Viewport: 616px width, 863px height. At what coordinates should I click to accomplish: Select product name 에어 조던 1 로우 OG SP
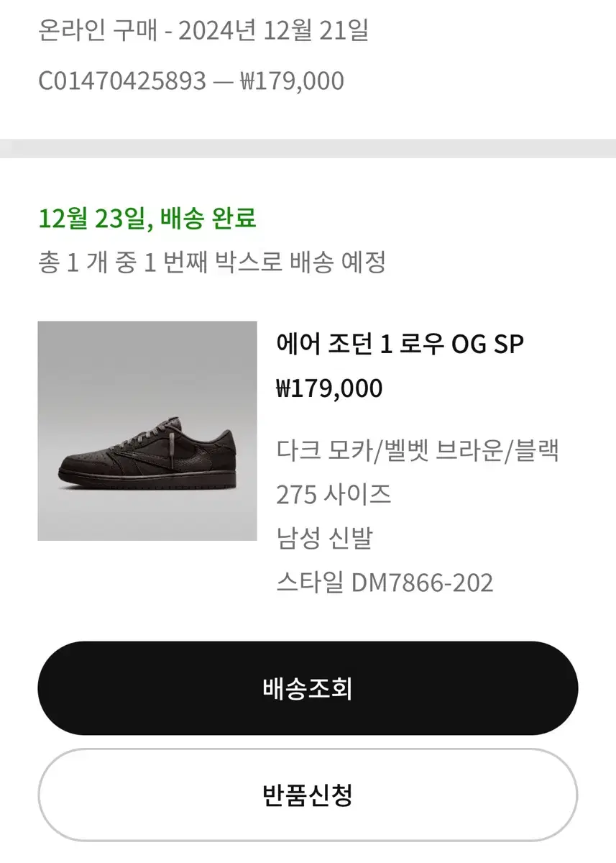[x=400, y=344]
